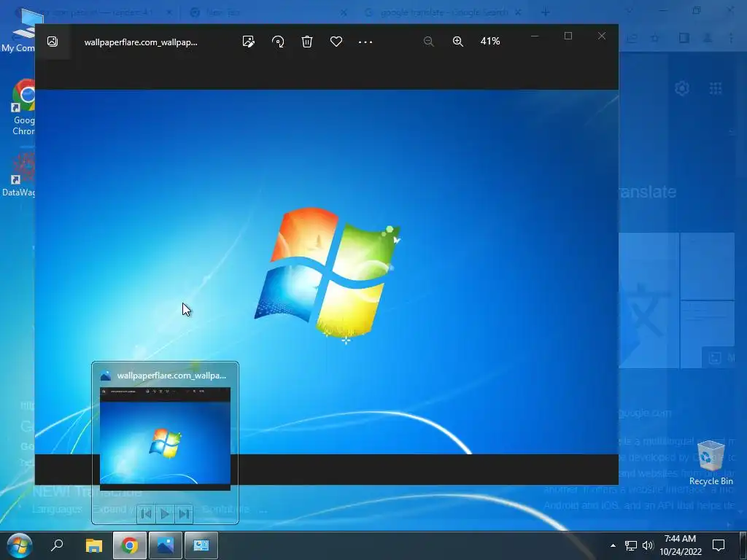Open Chrome's three-dot menu
This screenshot has width=747, height=560.
click(731, 38)
